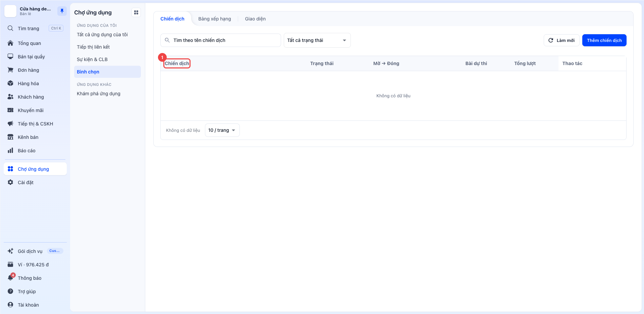
Task: Click the grid icon beside Chợ ứng dụng title
Action: 136,12
